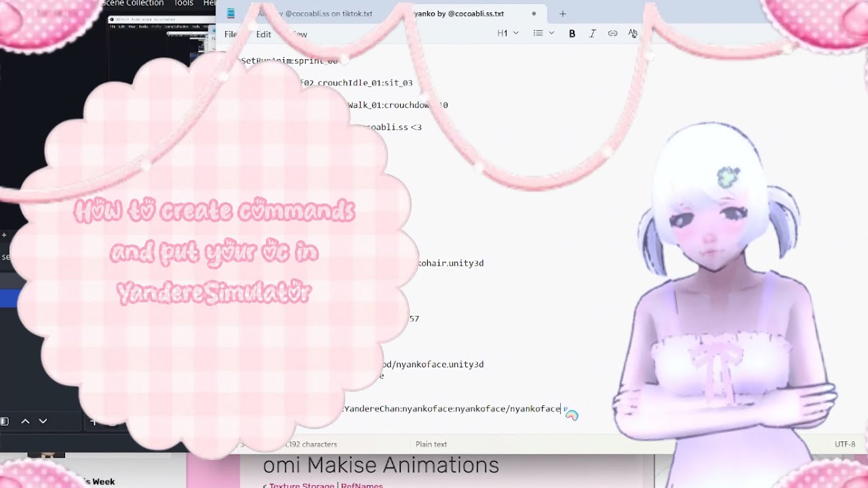Open the Tools menu in OBS

pos(183,3)
